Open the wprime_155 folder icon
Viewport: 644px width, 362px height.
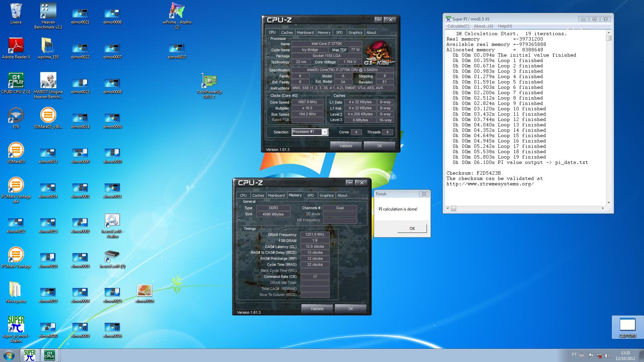click(x=48, y=49)
